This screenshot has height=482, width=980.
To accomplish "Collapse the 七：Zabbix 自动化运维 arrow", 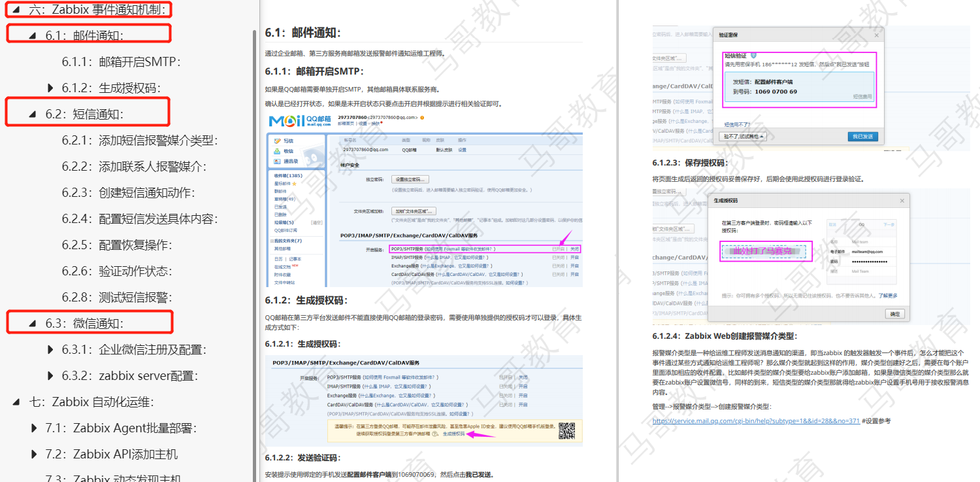I will pyautogui.click(x=16, y=402).
